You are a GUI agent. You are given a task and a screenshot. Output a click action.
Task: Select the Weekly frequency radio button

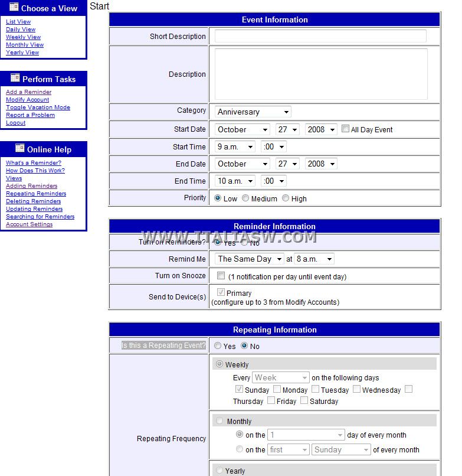click(x=219, y=364)
